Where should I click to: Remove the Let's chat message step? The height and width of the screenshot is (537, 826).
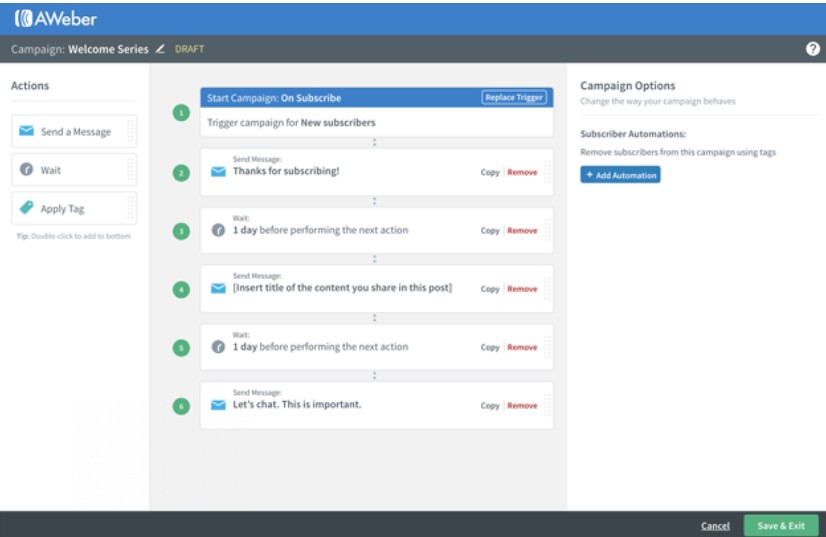pyautogui.click(x=522, y=406)
